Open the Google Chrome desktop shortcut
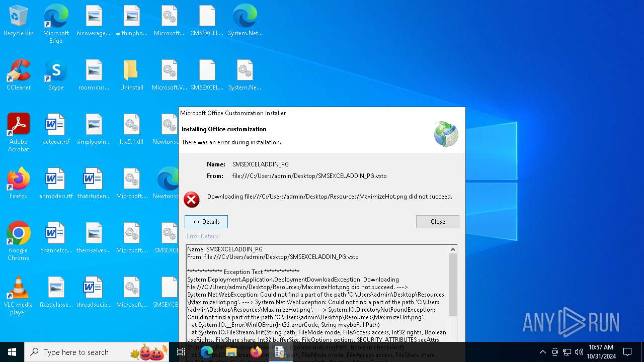Image resolution: width=644 pixels, height=362 pixels. (x=19, y=241)
